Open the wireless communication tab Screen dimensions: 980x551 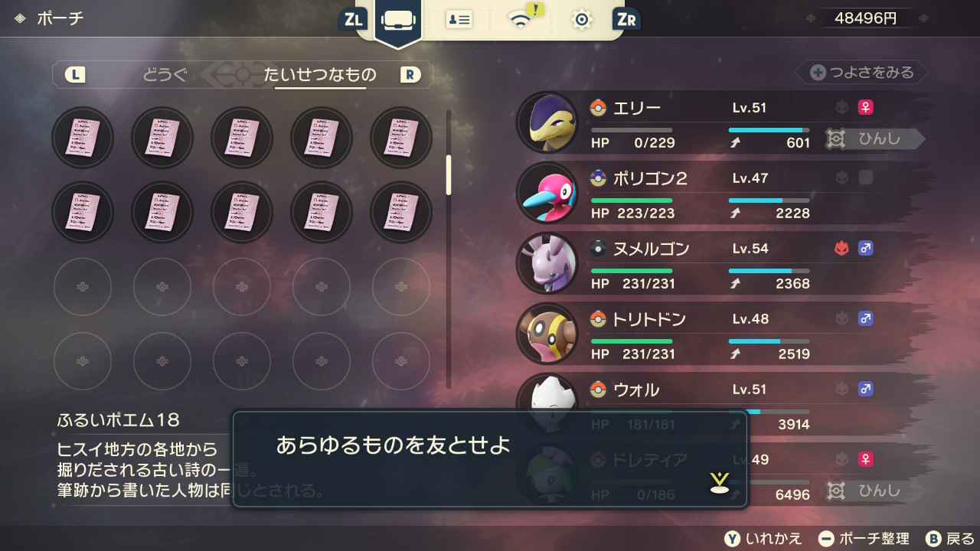coord(523,18)
